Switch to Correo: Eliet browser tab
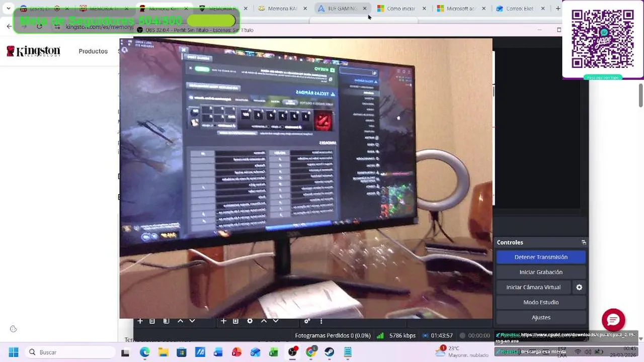 (x=521, y=9)
